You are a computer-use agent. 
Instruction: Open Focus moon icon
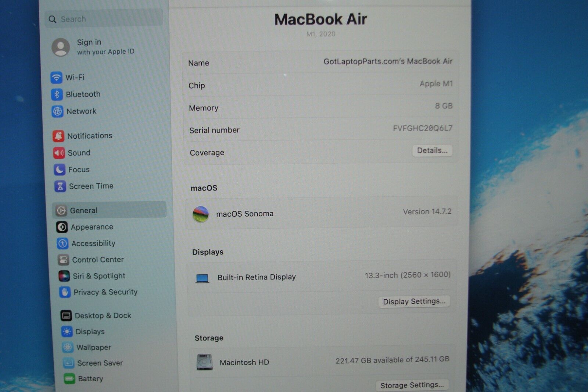tap(60, 170)
